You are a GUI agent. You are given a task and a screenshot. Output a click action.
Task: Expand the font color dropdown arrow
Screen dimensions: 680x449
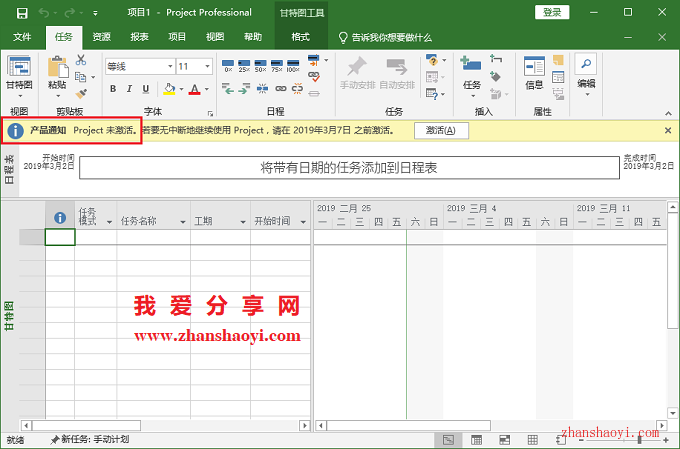[x=207, y=89]
